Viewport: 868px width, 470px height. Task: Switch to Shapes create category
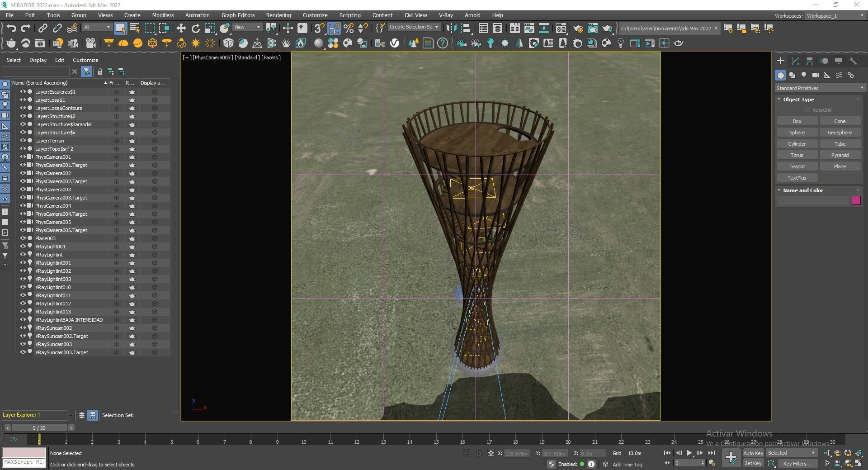click(x=792, y=75)
